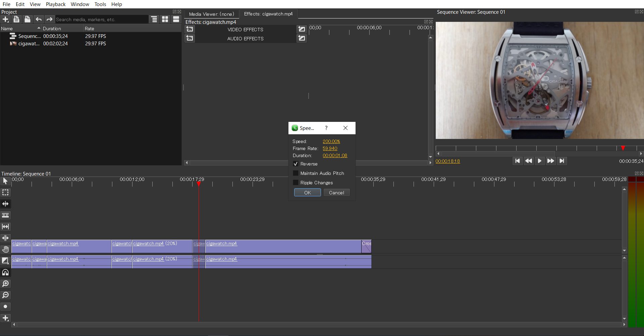Click OK in Speed dialog
Screen dimensions: 644x336
point(308,193)
